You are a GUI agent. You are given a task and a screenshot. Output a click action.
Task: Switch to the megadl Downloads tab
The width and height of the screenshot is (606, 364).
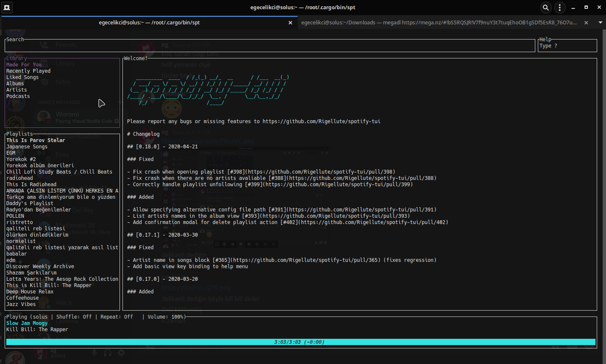click(x=439, y=23)
